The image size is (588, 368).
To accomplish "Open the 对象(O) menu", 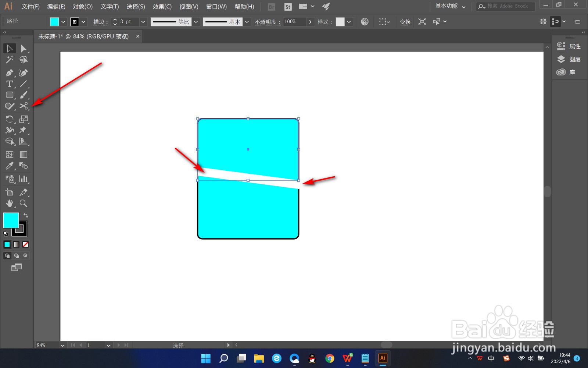I will pyautogui.click(x=83, y=7).
